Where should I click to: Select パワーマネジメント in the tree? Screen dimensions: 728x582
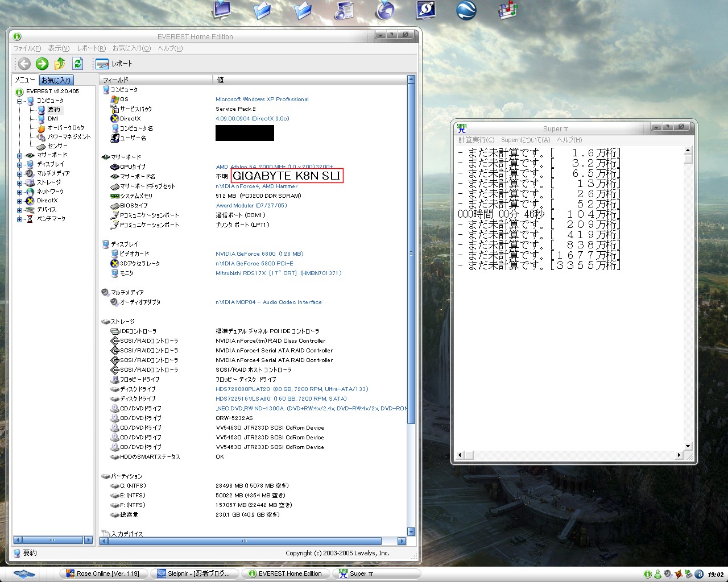[x=69, y=137]
